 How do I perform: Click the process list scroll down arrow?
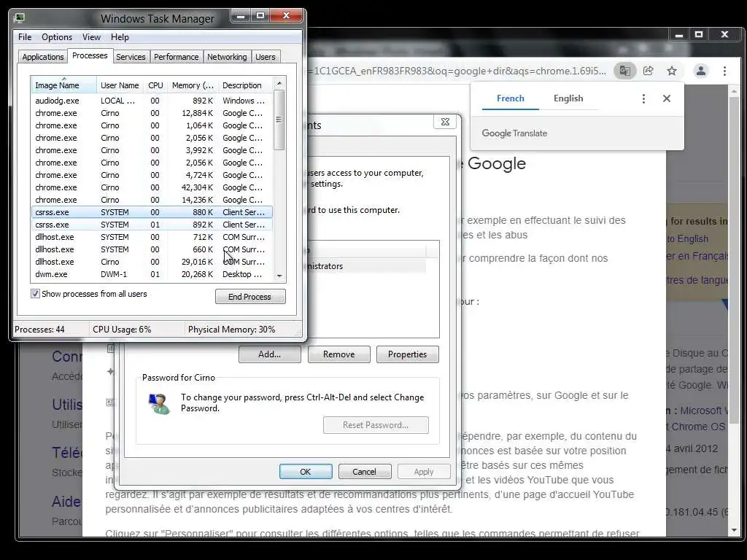279,276
